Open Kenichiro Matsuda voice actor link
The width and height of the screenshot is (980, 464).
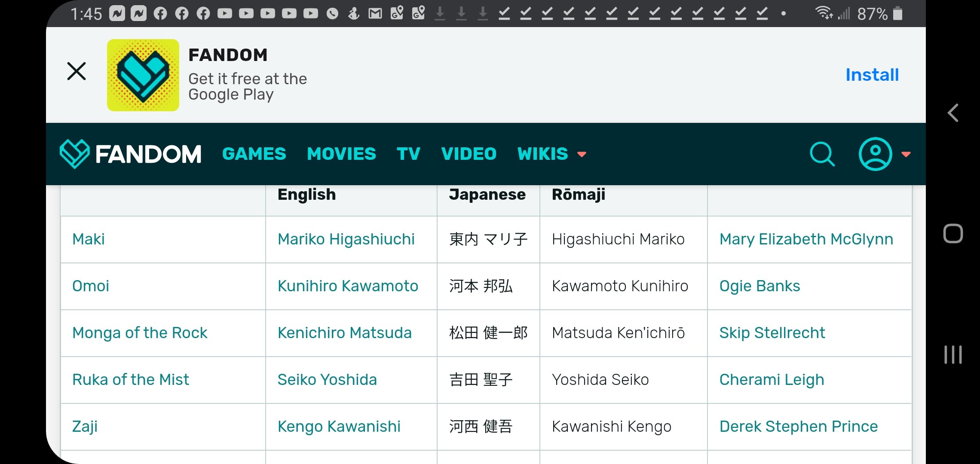pos(345,333)
